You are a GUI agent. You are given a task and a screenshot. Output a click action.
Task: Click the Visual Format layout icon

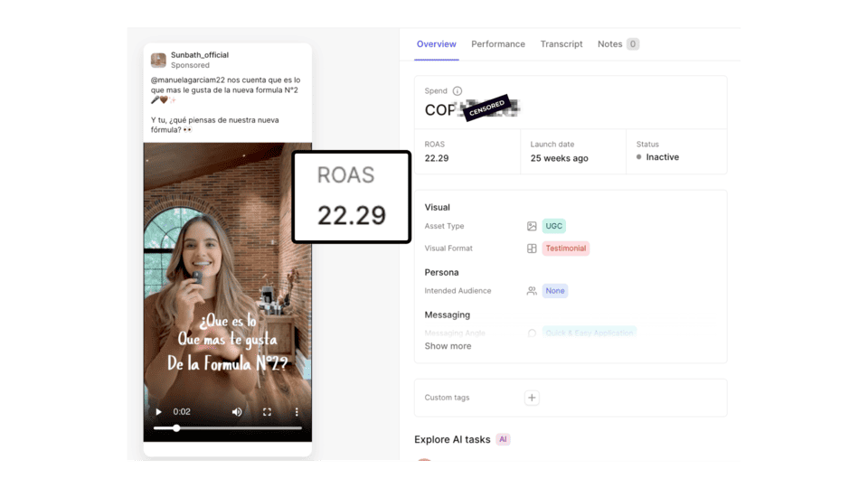532,249
